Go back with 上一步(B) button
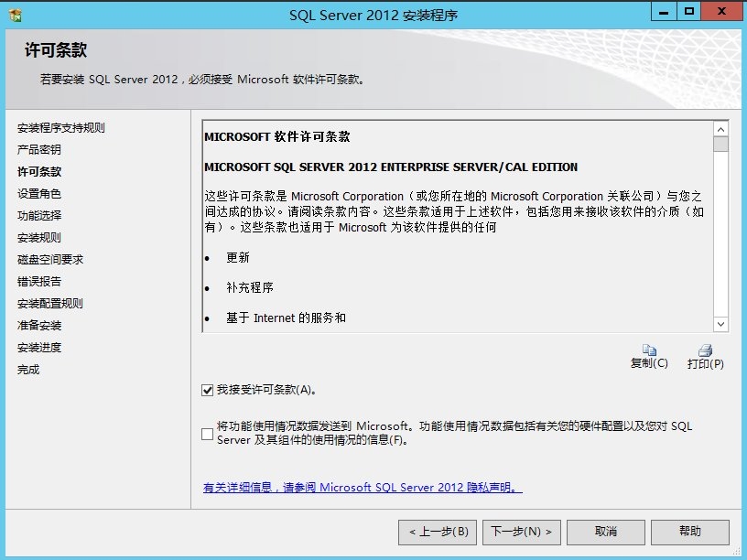 pyautogui.click(x=438, y=532)
